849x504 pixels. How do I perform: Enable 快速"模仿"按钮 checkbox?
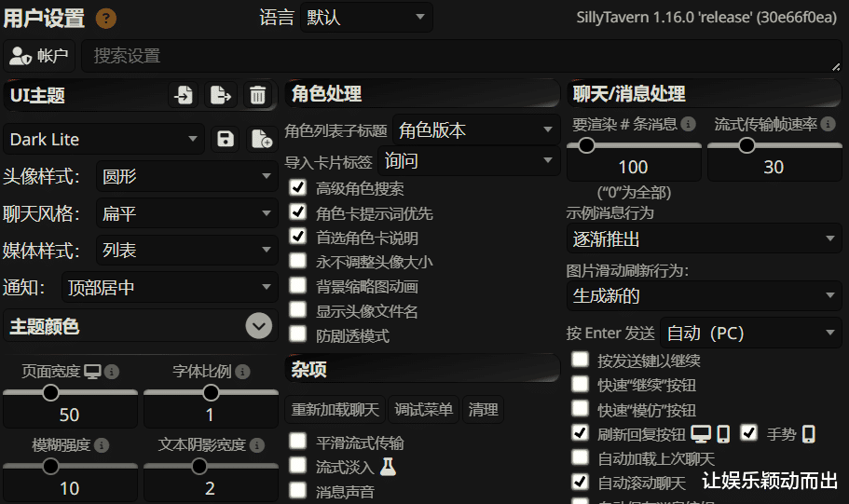pos(580,408)
